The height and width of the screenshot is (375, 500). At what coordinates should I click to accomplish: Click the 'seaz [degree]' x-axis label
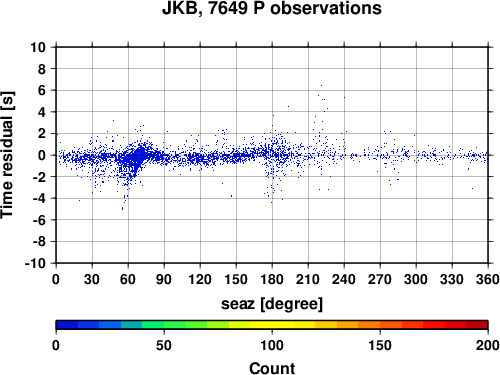click(272, 304)
